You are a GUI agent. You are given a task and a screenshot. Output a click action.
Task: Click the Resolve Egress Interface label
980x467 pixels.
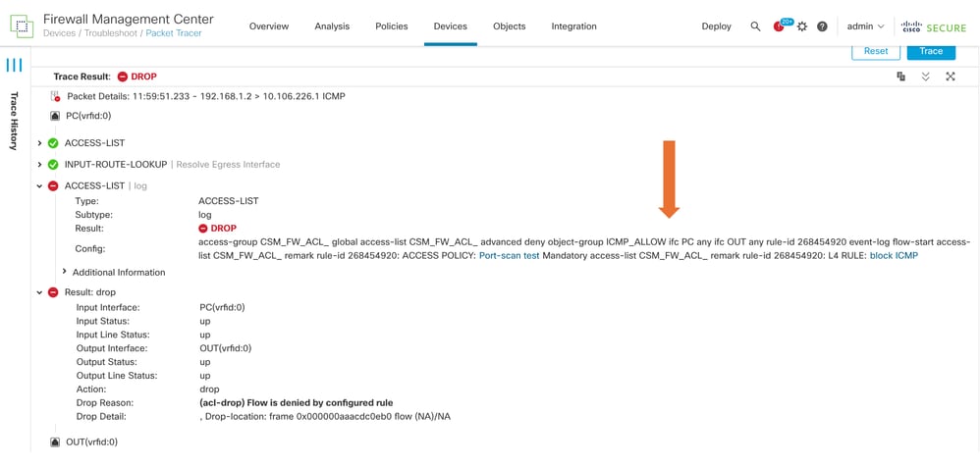click(x=228, y=165)
